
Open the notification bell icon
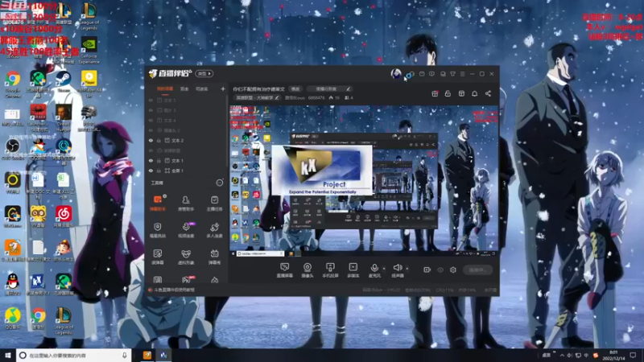click(x=474, y=93)
